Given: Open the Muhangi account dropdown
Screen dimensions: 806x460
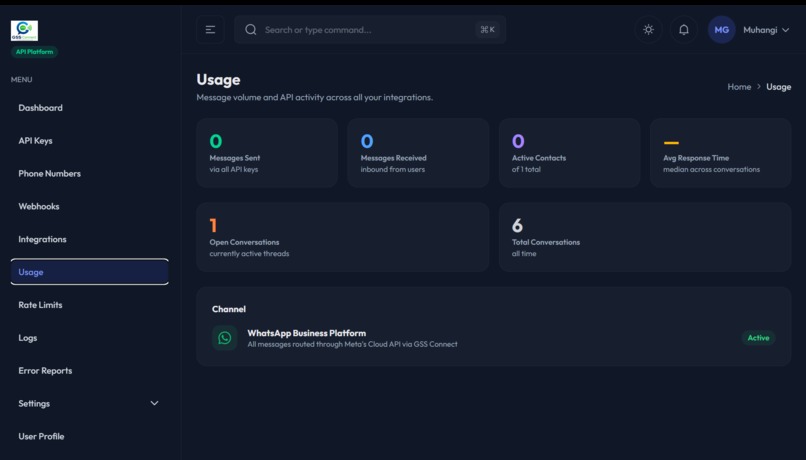Looking at the screenshot, I should click(766, 30).
